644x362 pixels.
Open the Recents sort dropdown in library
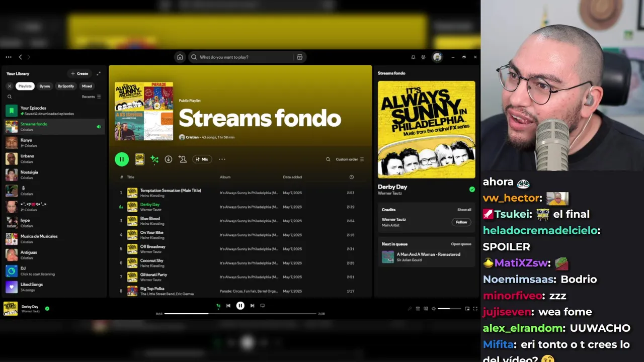[x=91, y=97]
